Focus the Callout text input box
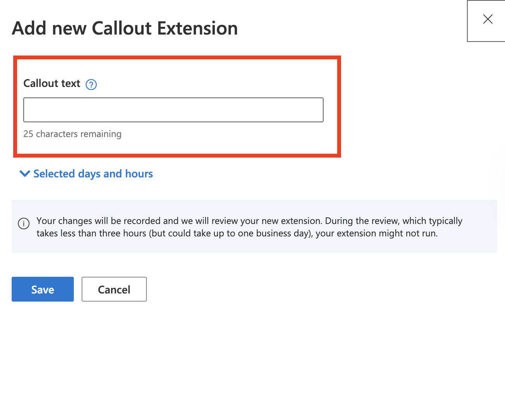505x420 pixels. point(173,110)
